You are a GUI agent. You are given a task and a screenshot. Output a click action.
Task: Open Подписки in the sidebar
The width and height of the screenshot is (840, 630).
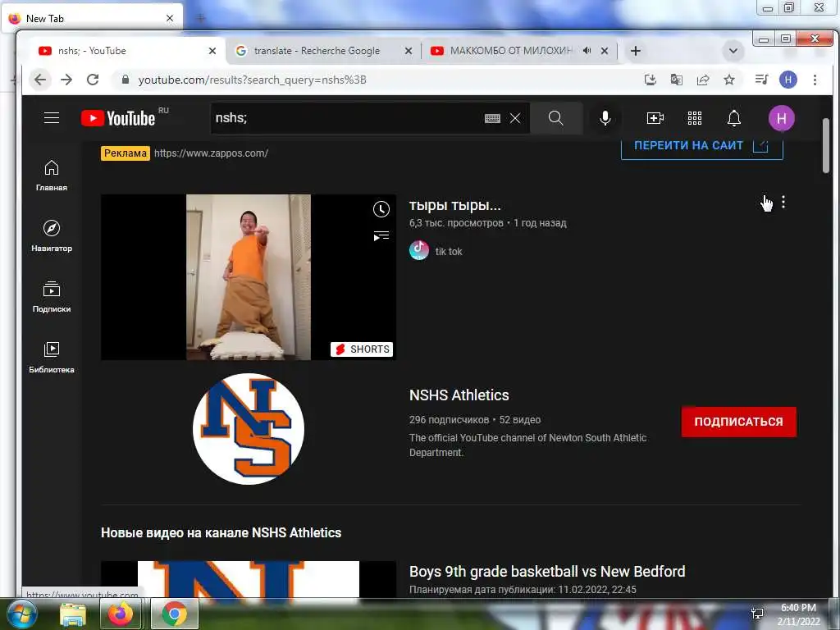(52, 296)
